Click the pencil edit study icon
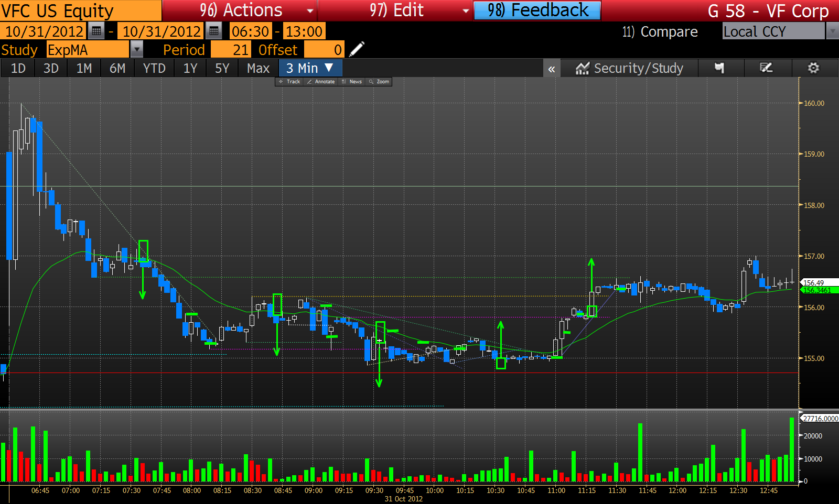The image size is (839, 504). pyautogui.click(x=357, y=50)
